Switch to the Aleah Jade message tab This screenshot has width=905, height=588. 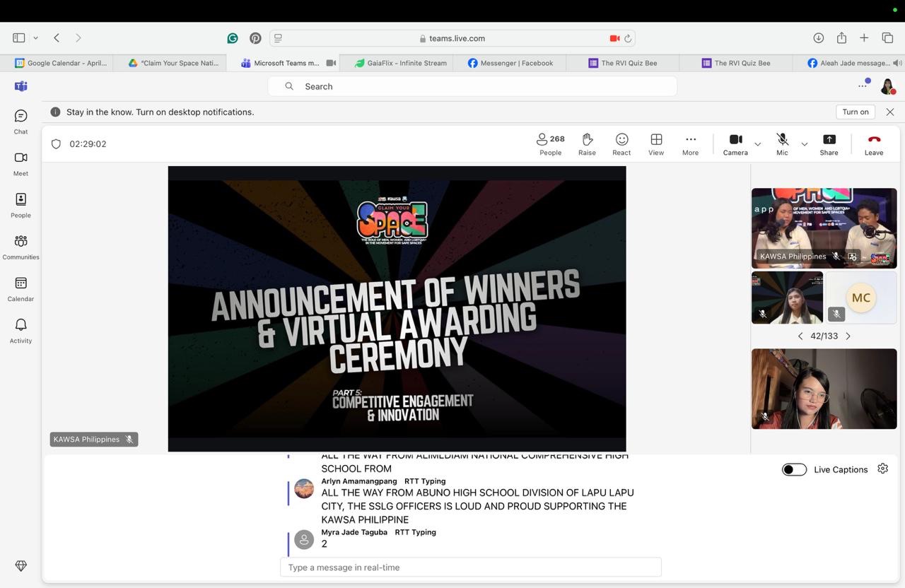(x=848, y=63)
